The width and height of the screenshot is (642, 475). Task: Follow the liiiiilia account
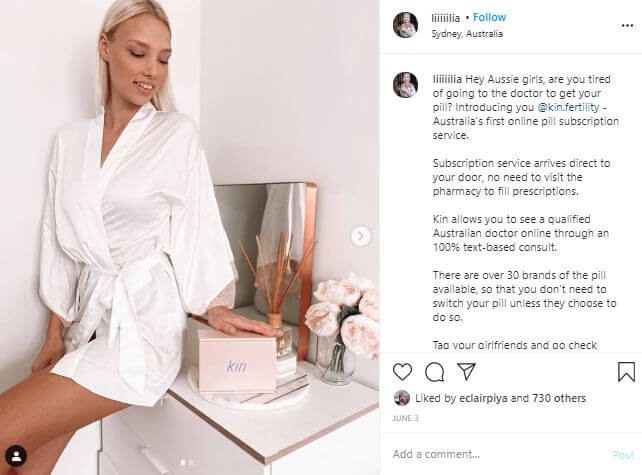489,17
